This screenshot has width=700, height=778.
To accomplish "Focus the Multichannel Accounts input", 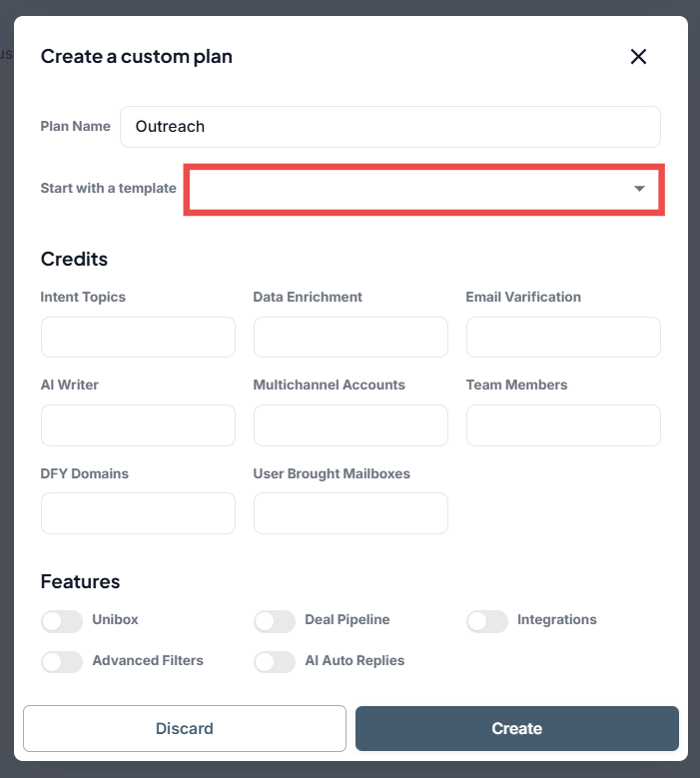I will [x=350, y=425].
